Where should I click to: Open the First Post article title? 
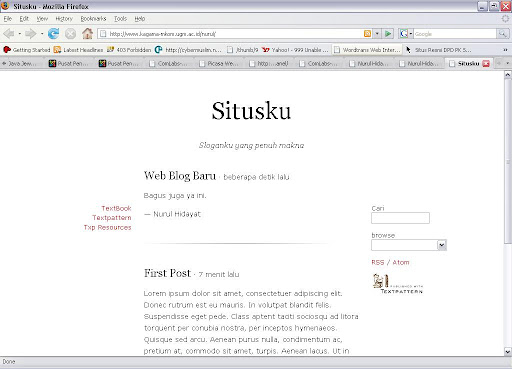(x=167, y=273)
